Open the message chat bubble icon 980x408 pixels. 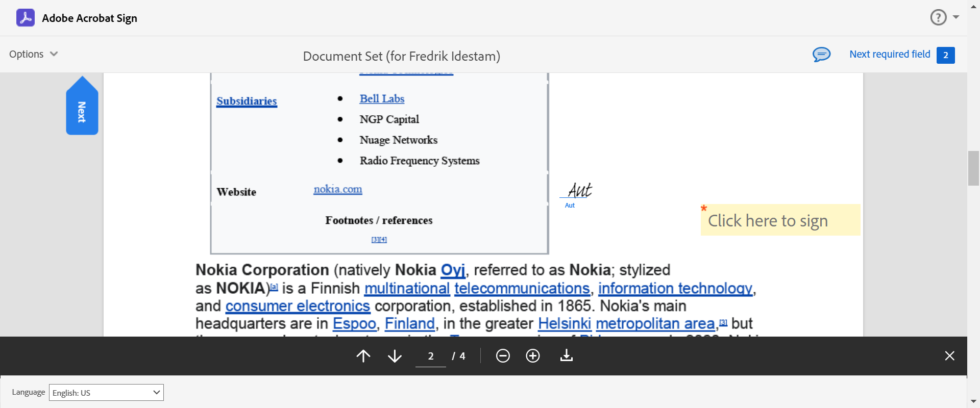pos(821,55)
